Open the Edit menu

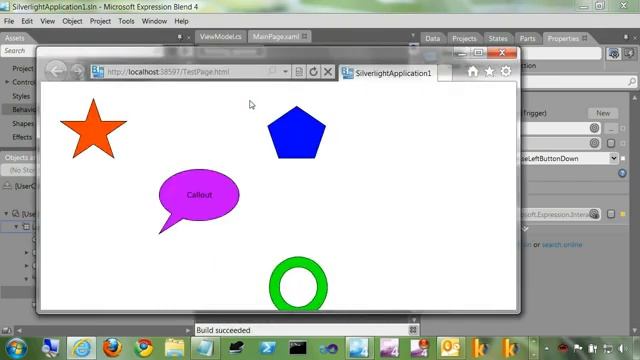pos(27,21)
